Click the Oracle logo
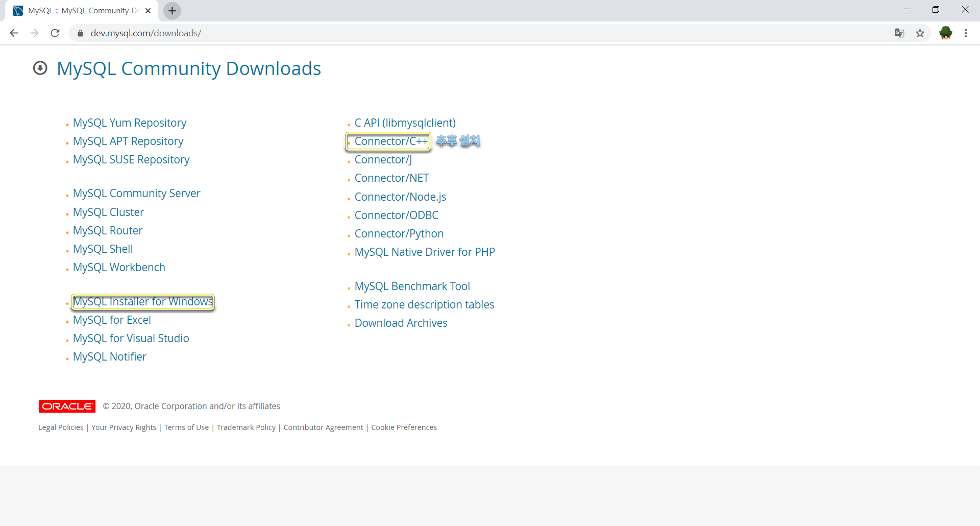980x526 pixels. pos(67,406)
